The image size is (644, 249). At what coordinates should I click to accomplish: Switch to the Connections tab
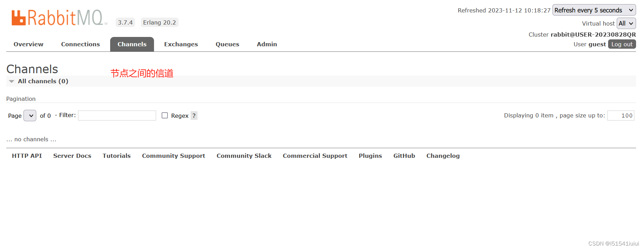pyautogui.click(x=80, y=44)
